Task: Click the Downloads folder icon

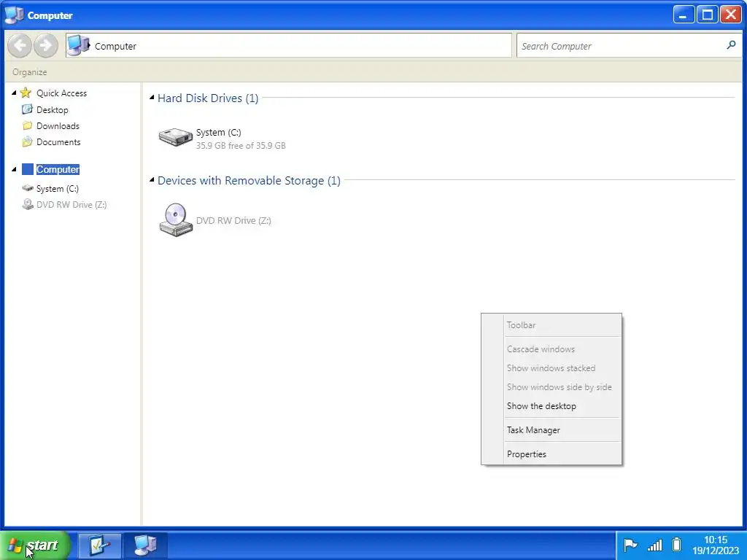Action: pyautogui.click(x=27, y=125)
